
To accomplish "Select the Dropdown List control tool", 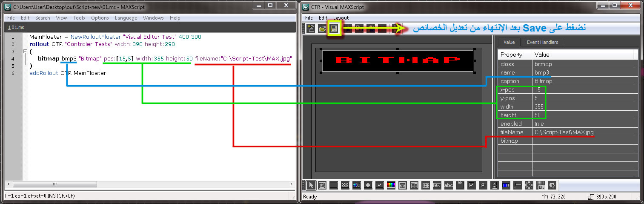I will 414,185.
